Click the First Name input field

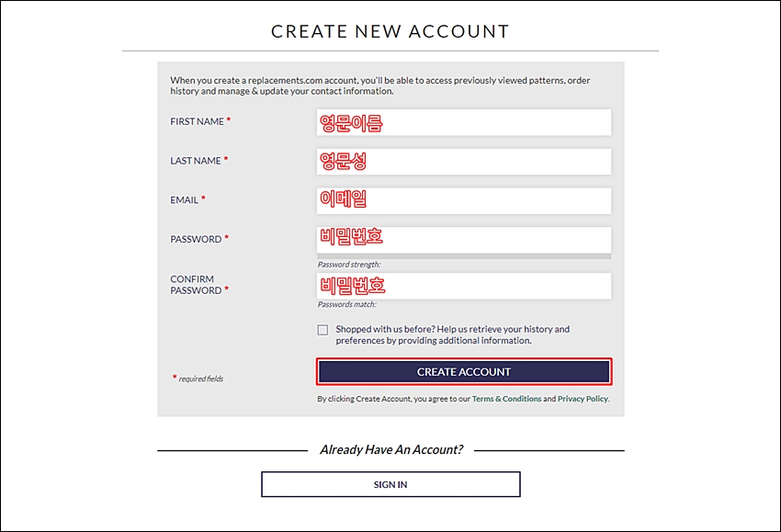click(x=464, y=122)
